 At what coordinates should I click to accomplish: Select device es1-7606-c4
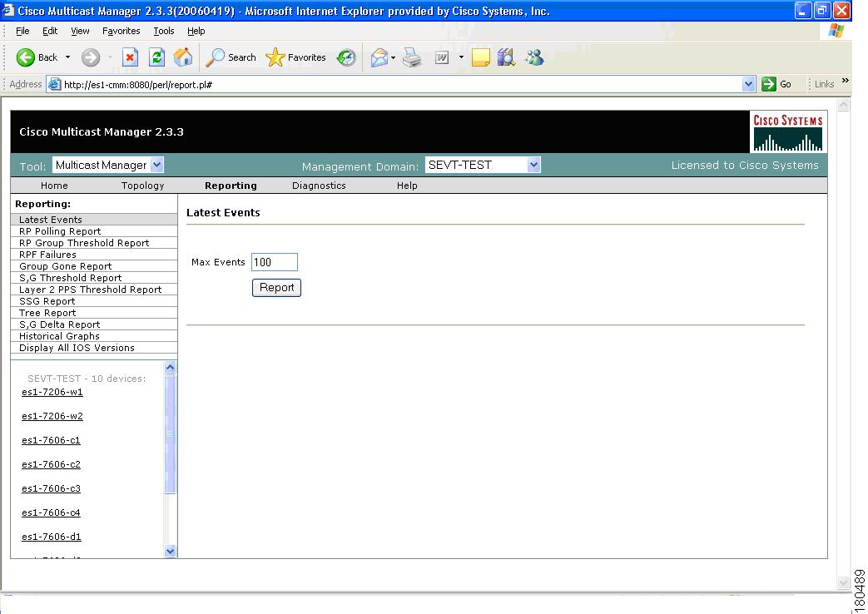(51, 512)
